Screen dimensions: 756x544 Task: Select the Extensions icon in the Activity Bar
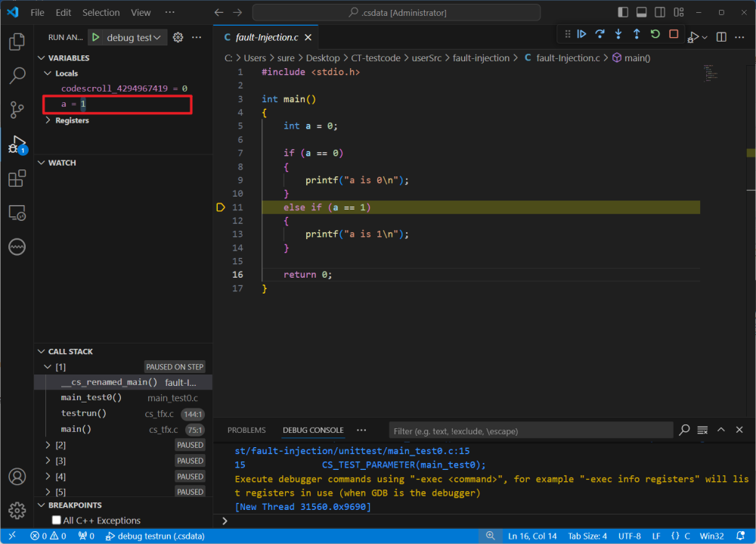[x=16, y=178]
